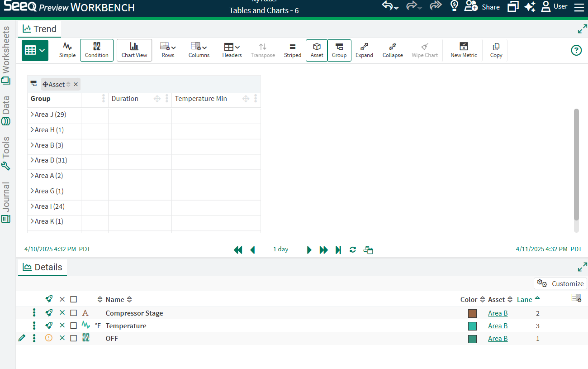This screenshot has height=369, width=588.
Task: Open Area B link for Temperature
Action: [x=498, y=326]
